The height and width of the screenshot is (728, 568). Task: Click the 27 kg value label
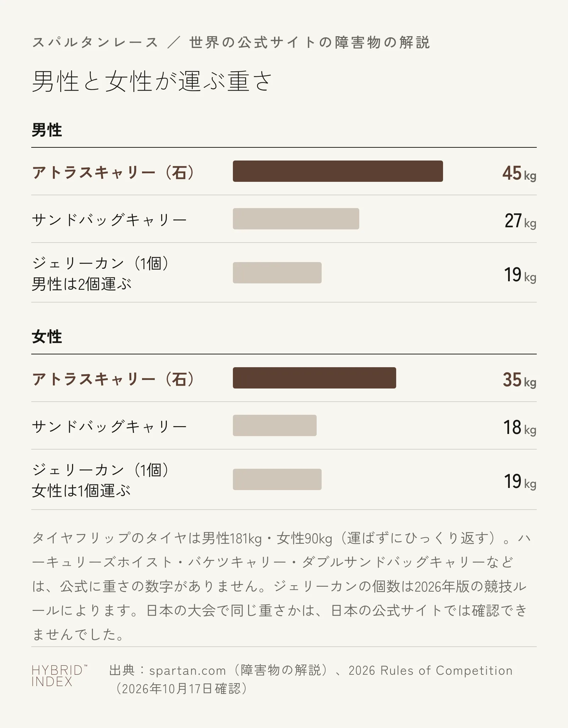pos(520,221)
